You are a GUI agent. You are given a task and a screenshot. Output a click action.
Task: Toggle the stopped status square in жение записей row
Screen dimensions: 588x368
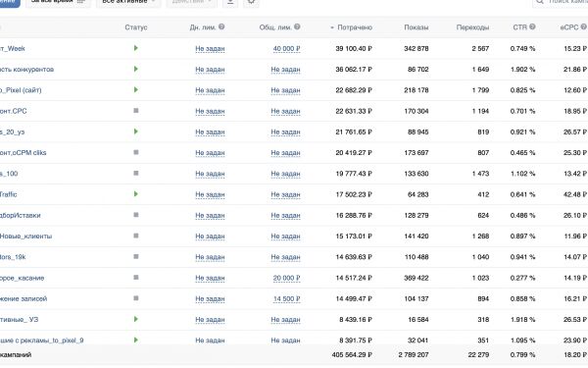[x=136, y=298]
